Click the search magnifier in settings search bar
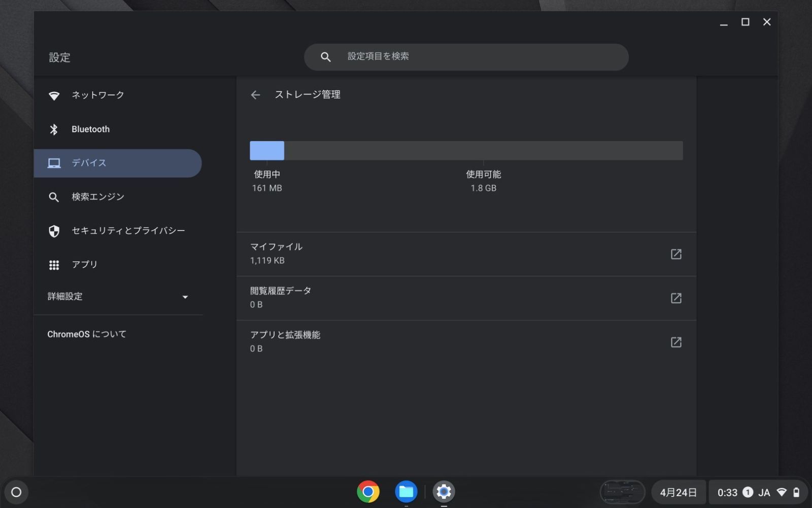Image resolution: width=812 pixels, height=508 pixels. (326, 57)
